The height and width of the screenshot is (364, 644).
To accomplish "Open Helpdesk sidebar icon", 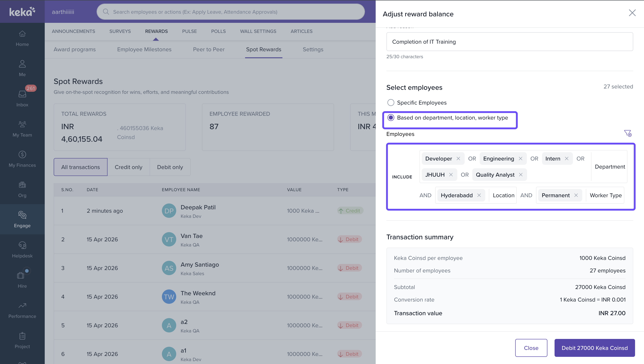I will point(22,249).
